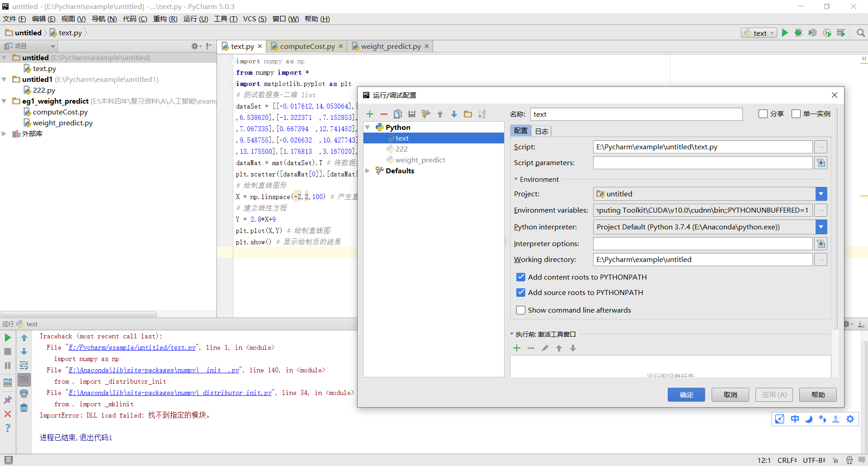868x466 pixels.
Task: Click the 帮助 help button
Action: [818, 395]
